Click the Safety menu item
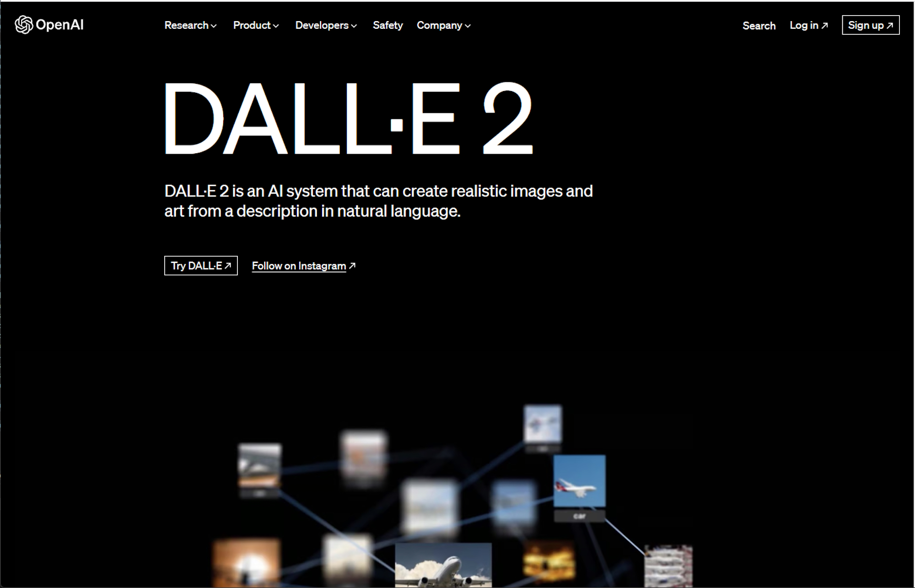The image size is (915, 588). pos(388,25)
